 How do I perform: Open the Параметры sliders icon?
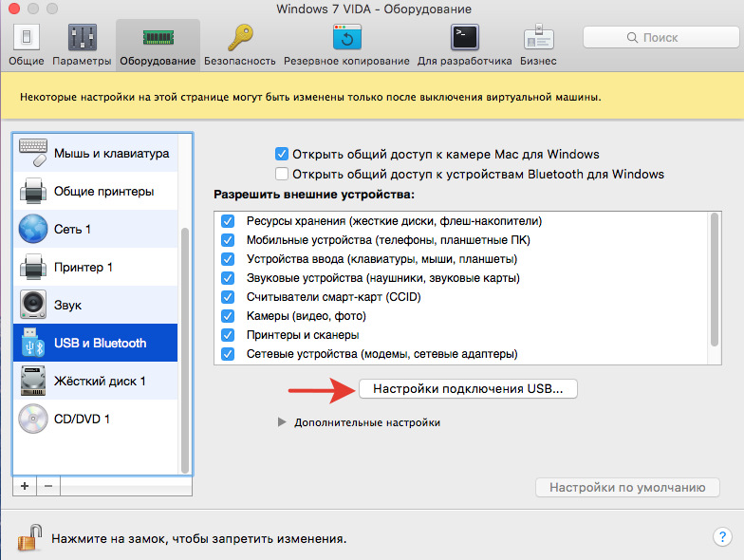coord(82,37)
